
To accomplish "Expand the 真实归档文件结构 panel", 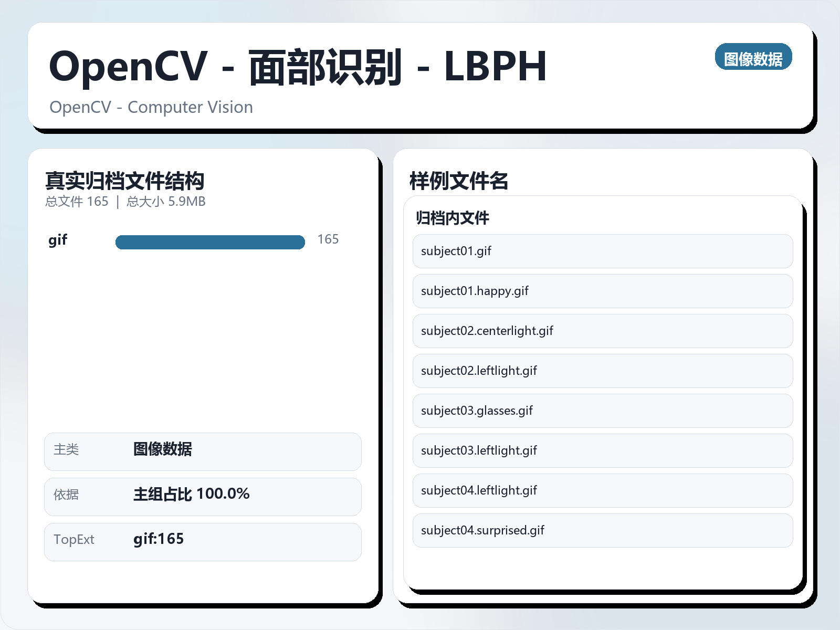I will (x=125, y=183).
